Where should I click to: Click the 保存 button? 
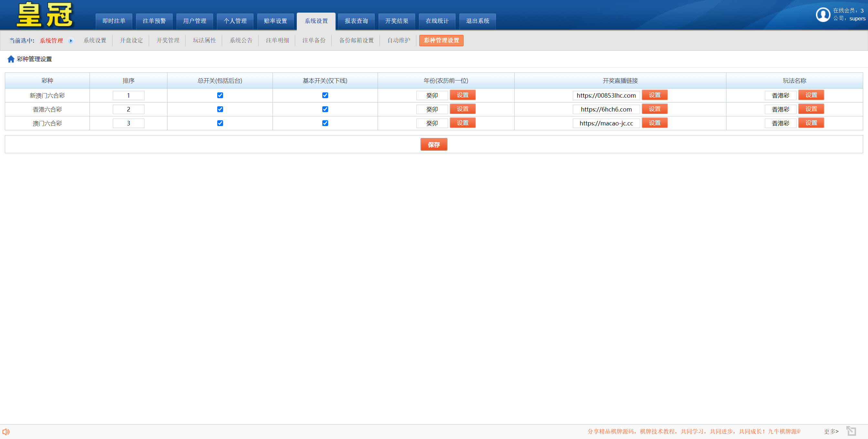[434, 145]
